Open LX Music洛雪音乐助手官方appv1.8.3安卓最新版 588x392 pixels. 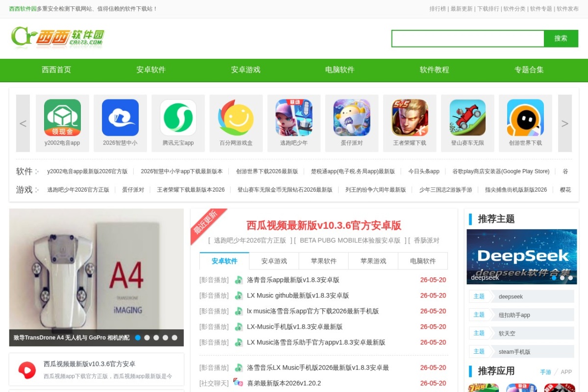[316, 343]
